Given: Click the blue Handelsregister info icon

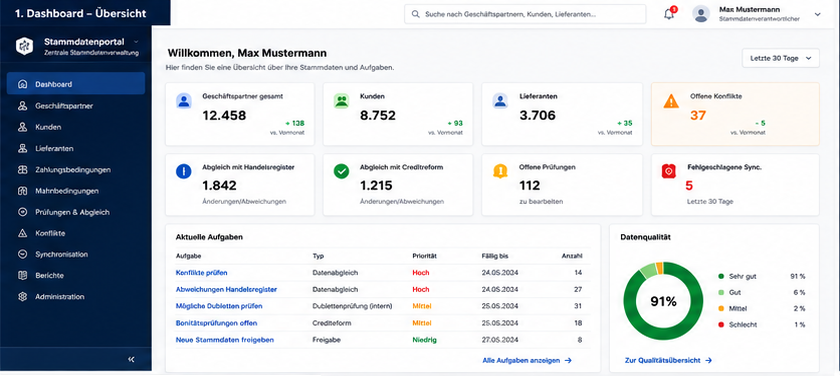Looking at the screenshot, I should click(183, 171).
